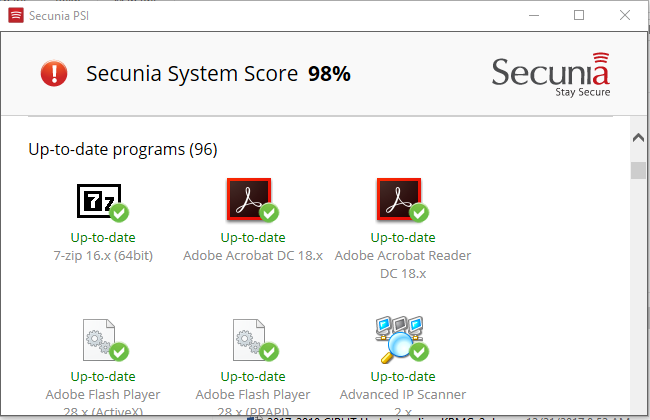The width and height of the screenshot is (650, 420).
Task: Click the '7-zip 16.x (64bit)' name text
Action: click(x=103, y=255)
